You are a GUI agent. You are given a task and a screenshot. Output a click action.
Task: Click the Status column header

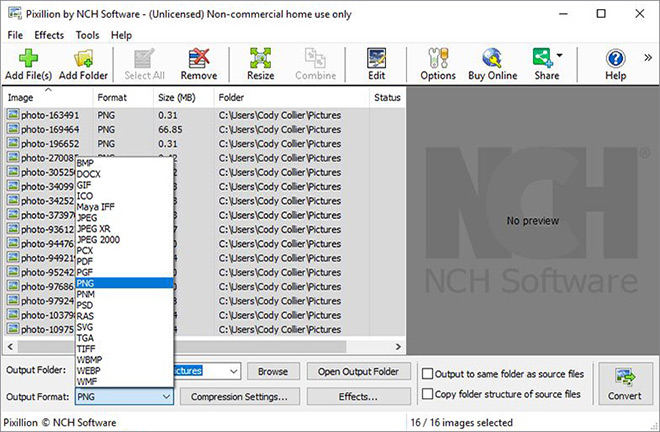coord(387,97)
